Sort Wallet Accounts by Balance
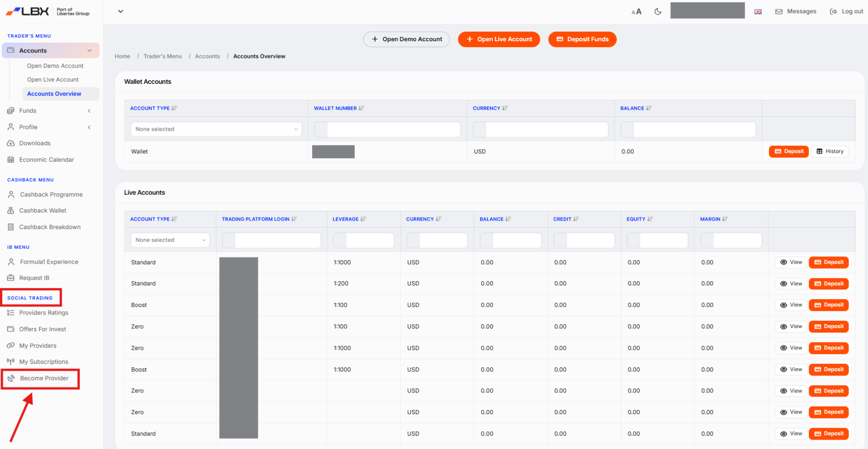 pyautogui.click(x=636, y=108)
